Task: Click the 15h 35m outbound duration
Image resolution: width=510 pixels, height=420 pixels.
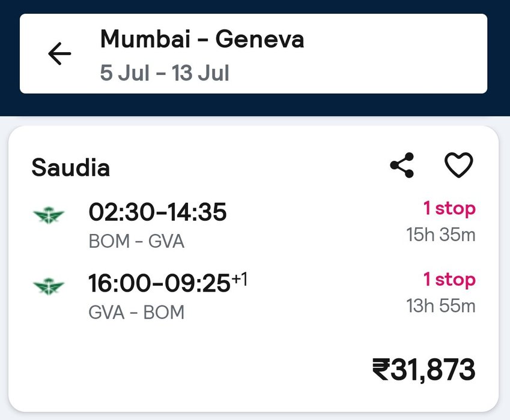Action: (440, 235)
